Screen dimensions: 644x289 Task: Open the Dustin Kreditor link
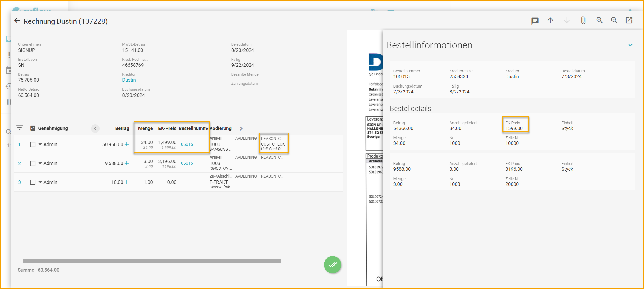click(x=129, y=80)
